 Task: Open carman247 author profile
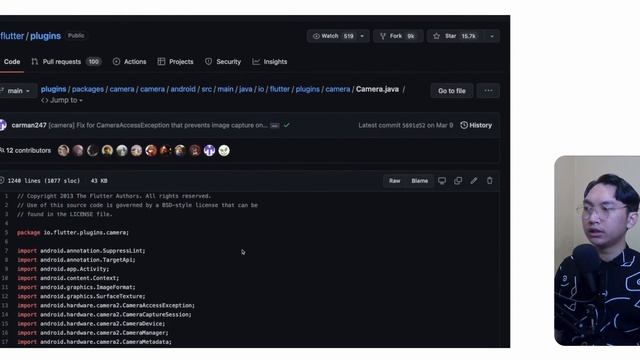tap(29, 125)
